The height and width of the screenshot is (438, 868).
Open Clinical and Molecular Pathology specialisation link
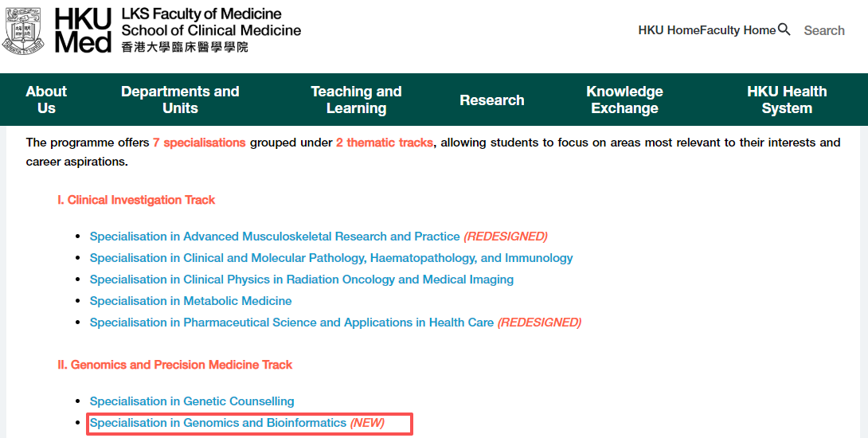click(331, 258)
